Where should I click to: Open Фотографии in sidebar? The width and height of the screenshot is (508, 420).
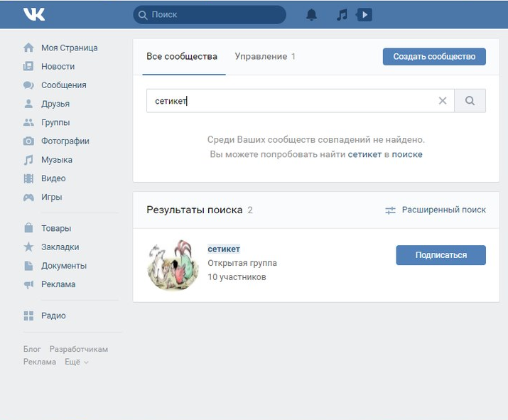[65, 141]
